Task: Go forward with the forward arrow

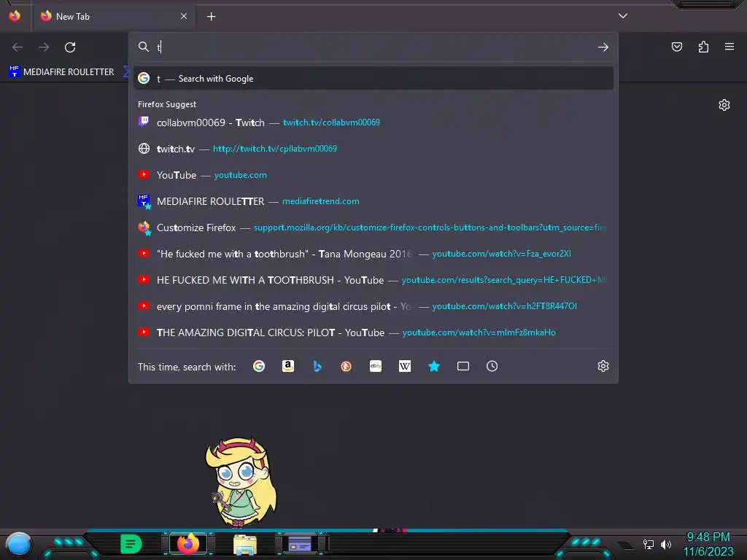Action: click(x=44, y=47)
